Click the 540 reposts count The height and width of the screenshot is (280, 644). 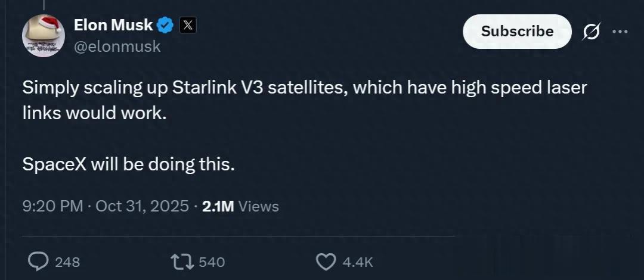(x=211, y=262)
